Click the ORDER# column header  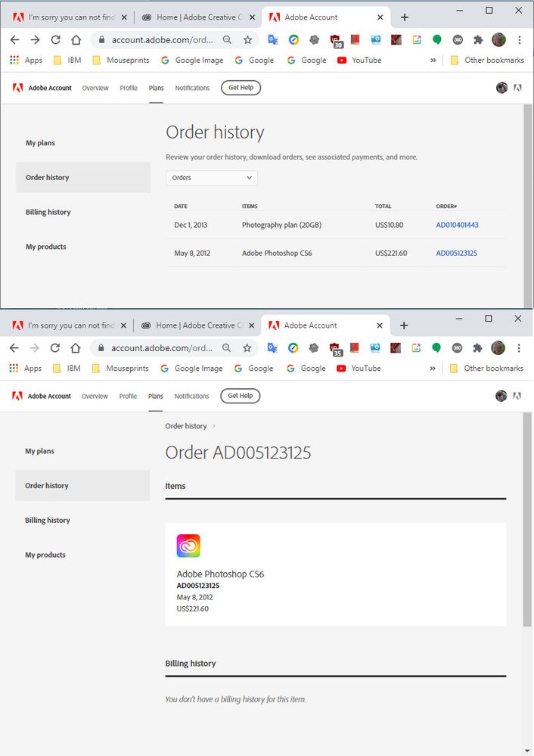[x=446, y=207]
